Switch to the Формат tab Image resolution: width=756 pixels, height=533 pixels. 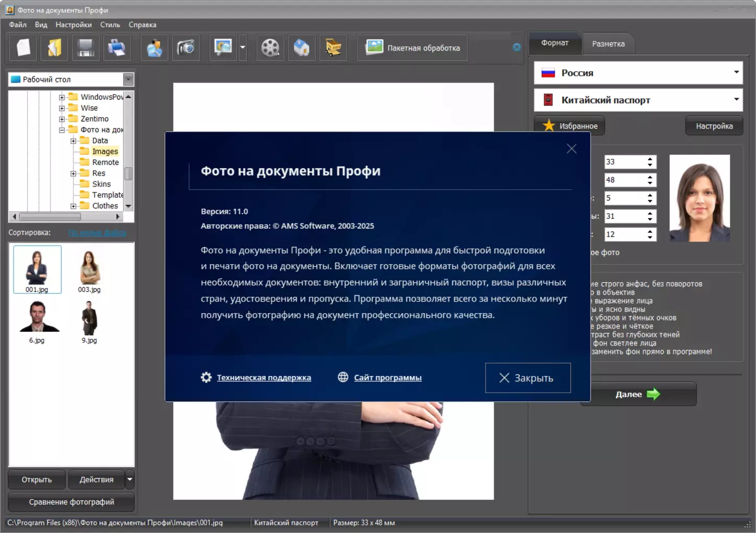(555, 43)
